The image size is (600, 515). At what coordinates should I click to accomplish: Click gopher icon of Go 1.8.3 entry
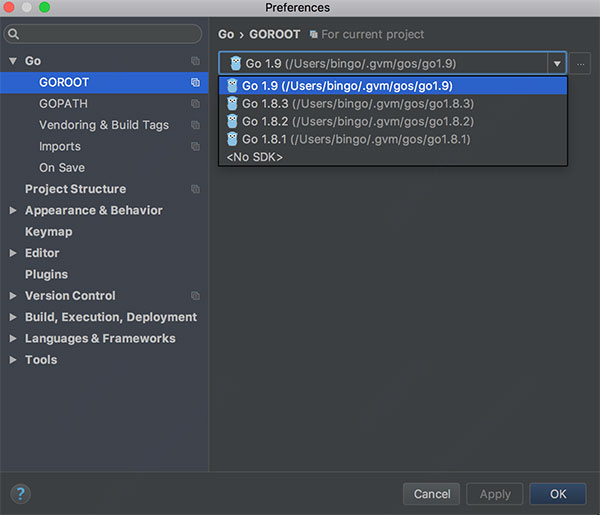[x=232, y=103]
